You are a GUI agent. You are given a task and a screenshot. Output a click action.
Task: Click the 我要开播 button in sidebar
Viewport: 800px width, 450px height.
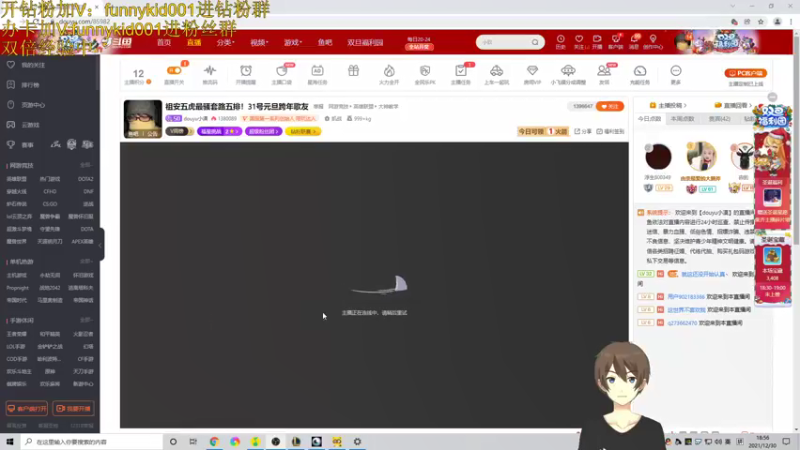coord(73,409)
